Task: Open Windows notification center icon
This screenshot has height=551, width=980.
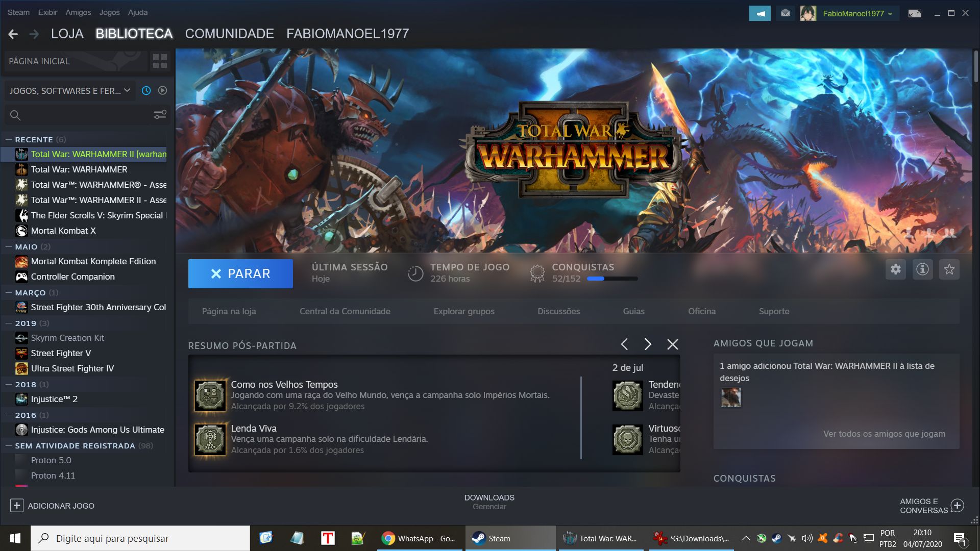Action: pos(960,539)
